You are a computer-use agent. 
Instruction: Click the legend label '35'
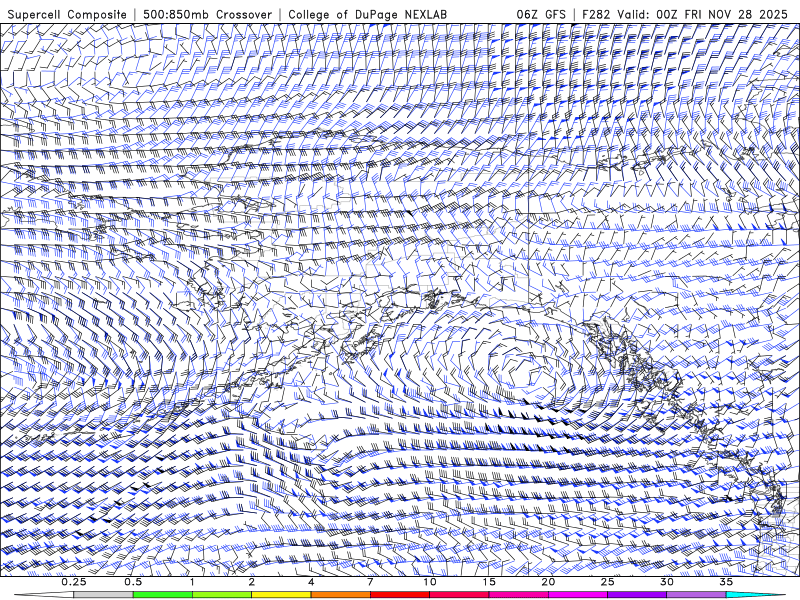pyautogui.click(x=726, y=582)
